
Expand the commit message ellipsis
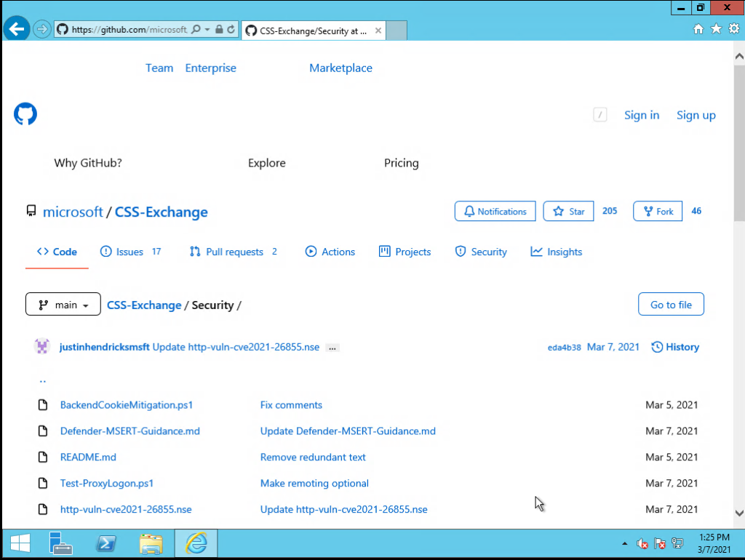[x=332, y=348]
